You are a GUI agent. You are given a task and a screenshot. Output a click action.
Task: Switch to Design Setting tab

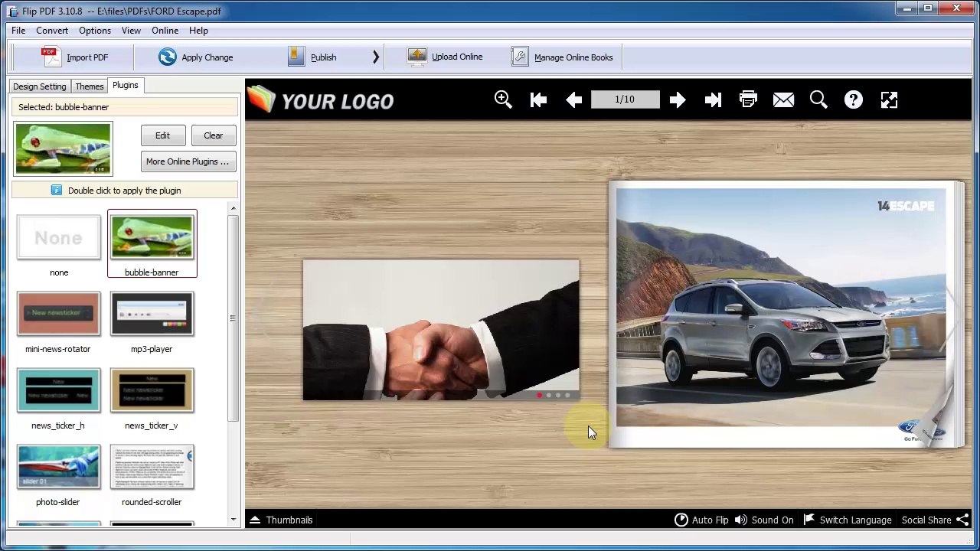[40, 86]
